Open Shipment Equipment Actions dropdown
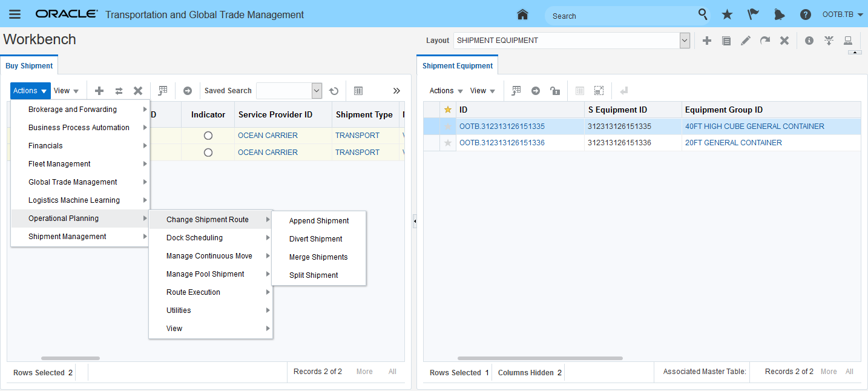Viewport: 868px width, 391px height. point(446,91)
